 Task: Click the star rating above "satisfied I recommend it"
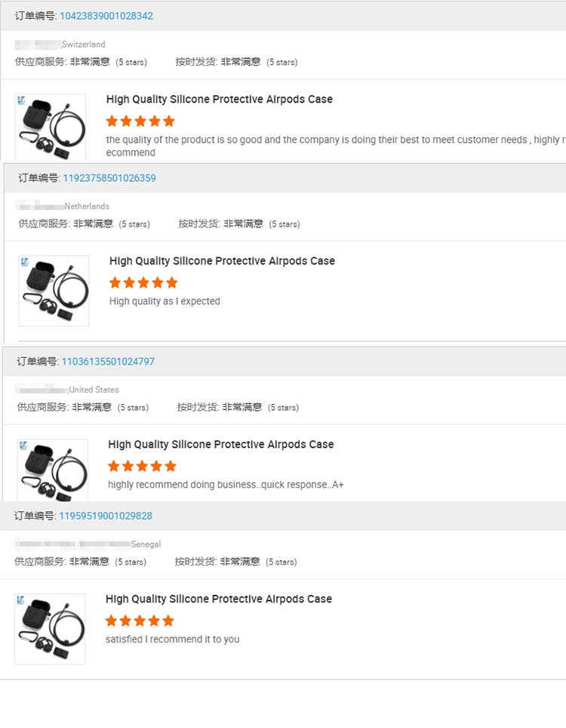(x=140, y=621)
